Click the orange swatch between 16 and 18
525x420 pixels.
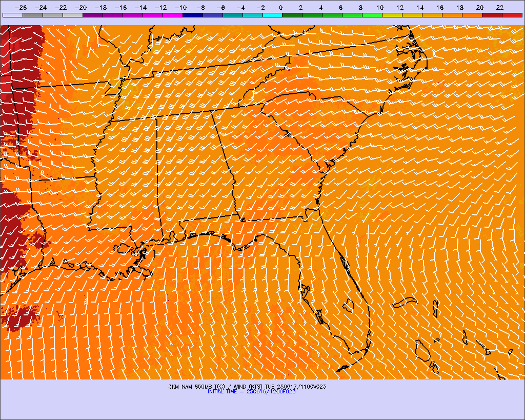point(452,15)
